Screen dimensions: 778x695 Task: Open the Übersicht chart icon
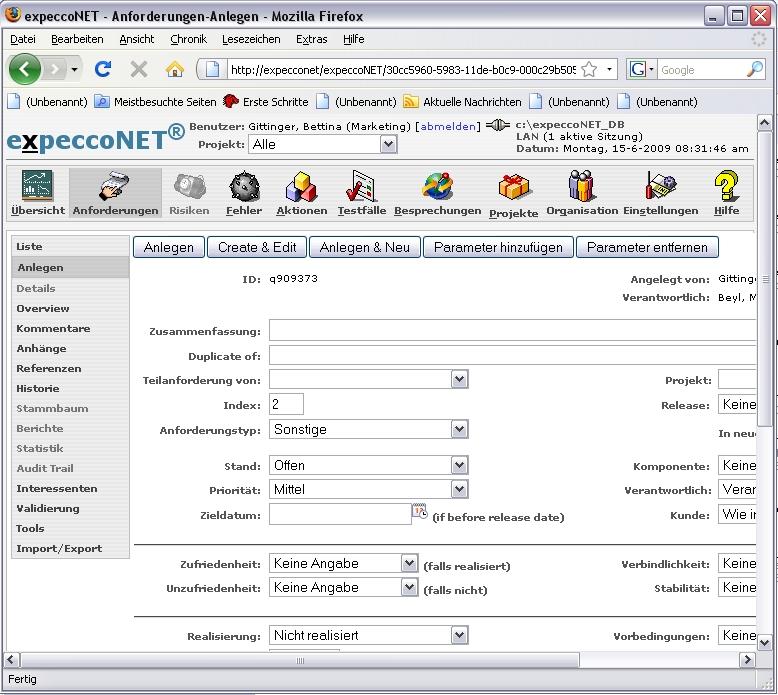(x=38, y=187)
